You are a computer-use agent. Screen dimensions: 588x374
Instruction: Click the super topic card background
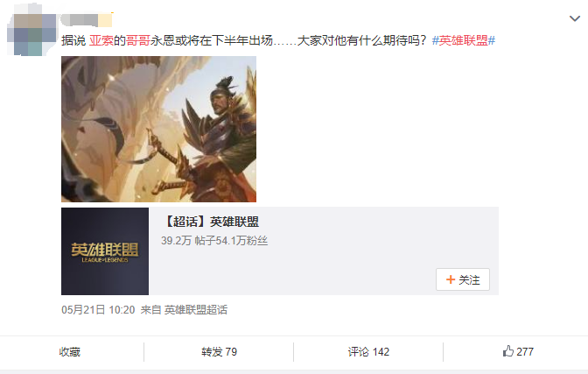(x=324, y=251)
